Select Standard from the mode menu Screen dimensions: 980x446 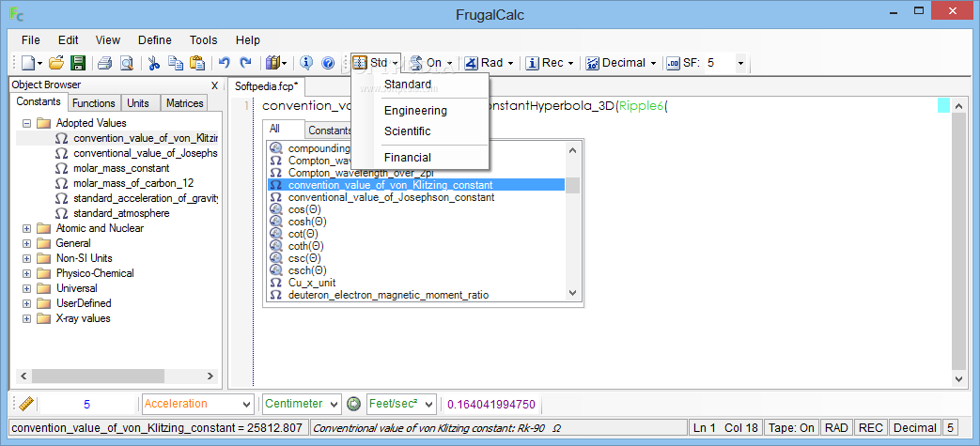coord(420,85)
